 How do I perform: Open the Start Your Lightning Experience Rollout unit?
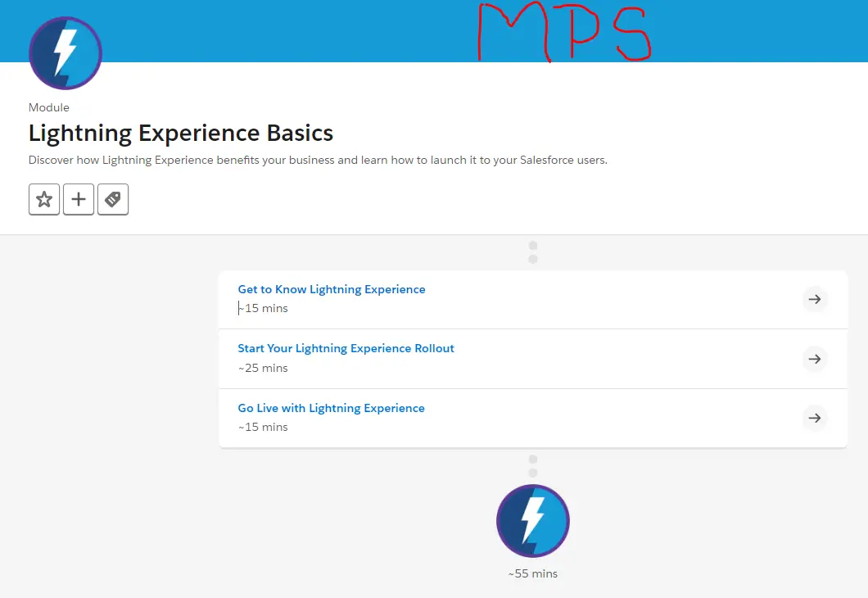click(x=346, y=347)
